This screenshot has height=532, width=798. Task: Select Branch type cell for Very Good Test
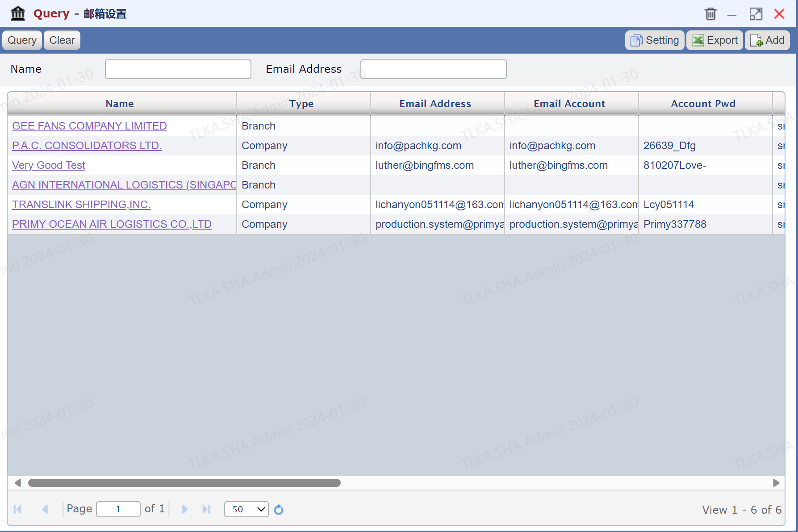tap(304, 165)
